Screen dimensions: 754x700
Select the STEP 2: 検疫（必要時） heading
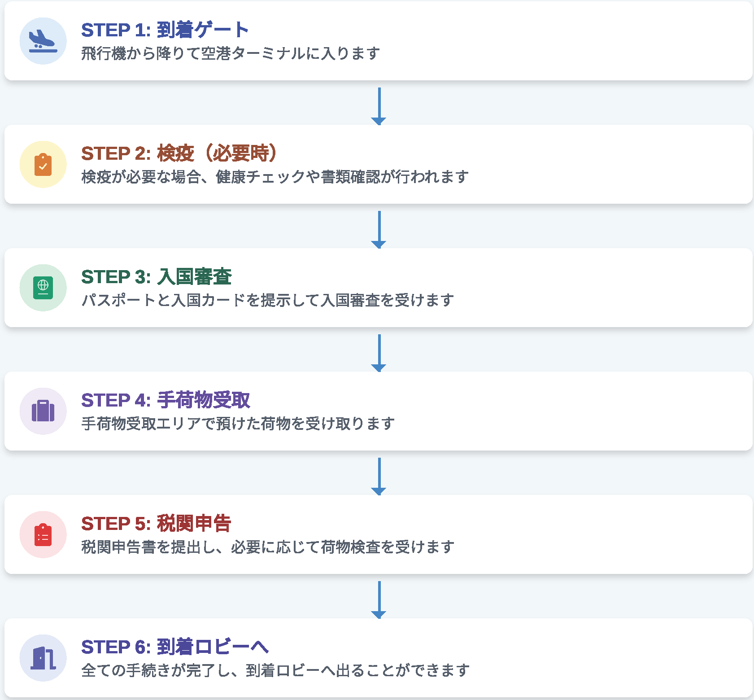coord(179,153)
